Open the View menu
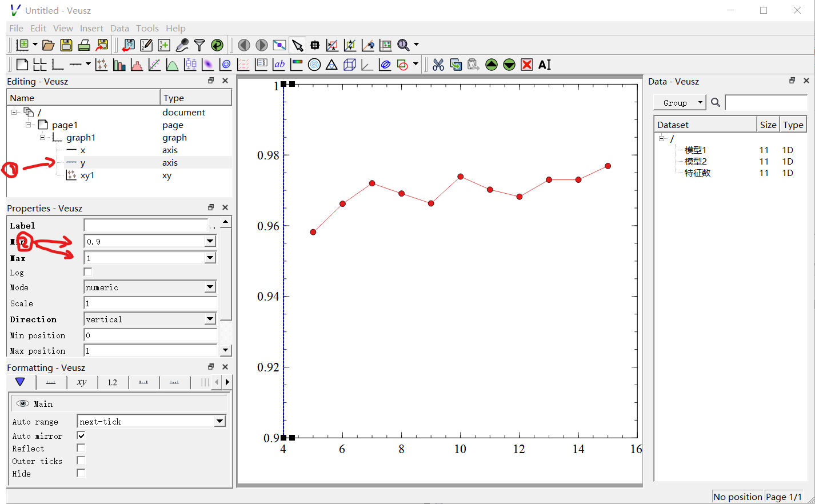This screenshot has height=504, width=815. 63,28
